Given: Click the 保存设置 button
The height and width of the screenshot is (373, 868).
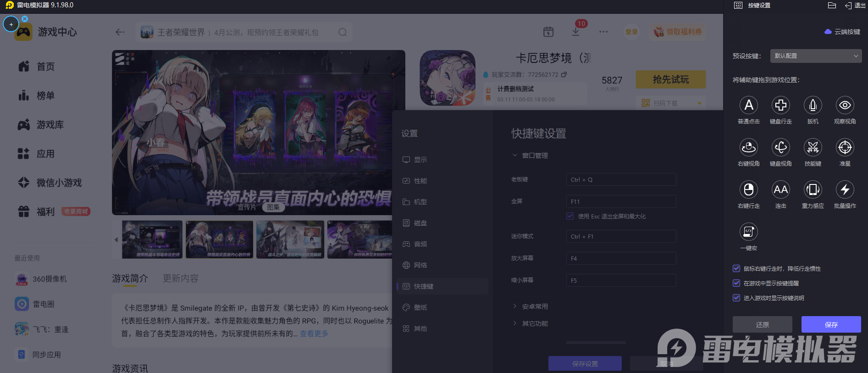Looking at the screenshot, I should click(585, 363).
